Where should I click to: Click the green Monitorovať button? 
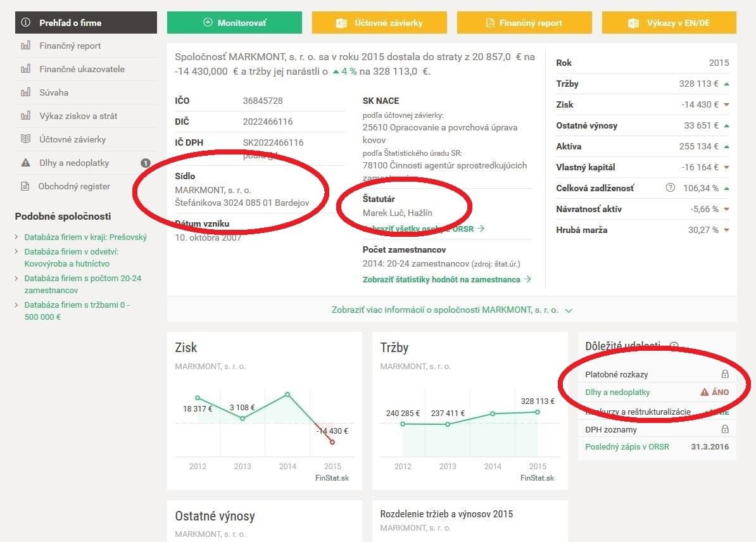(234, 23)
